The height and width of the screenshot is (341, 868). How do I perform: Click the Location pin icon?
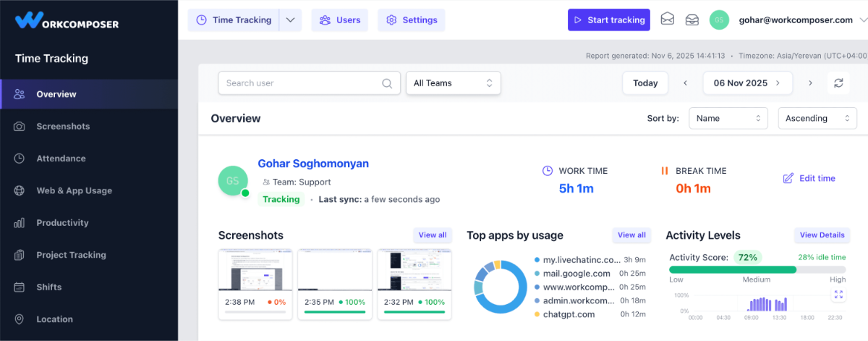pos(20,319)
